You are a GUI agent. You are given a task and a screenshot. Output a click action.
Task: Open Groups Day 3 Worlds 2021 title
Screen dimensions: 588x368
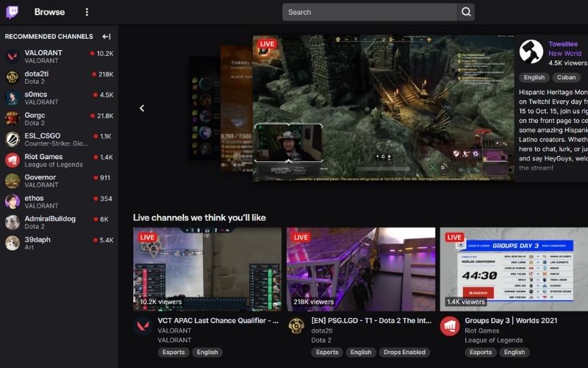point(511,320)
